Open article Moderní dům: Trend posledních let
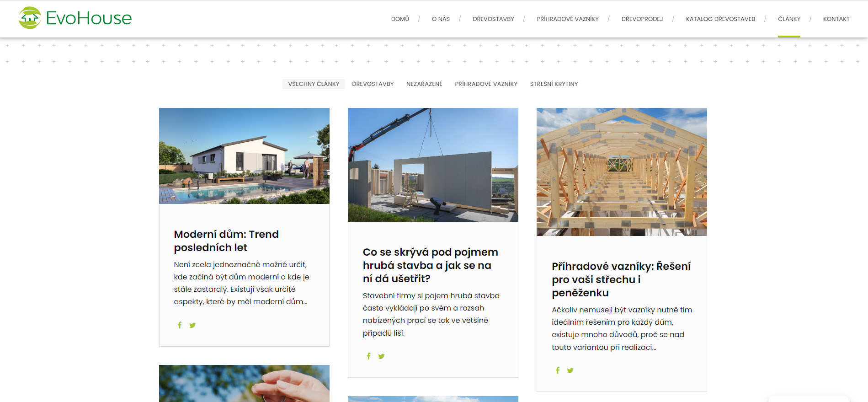Image resolution: width=868 pixels, height=402 pixels. 226,241
